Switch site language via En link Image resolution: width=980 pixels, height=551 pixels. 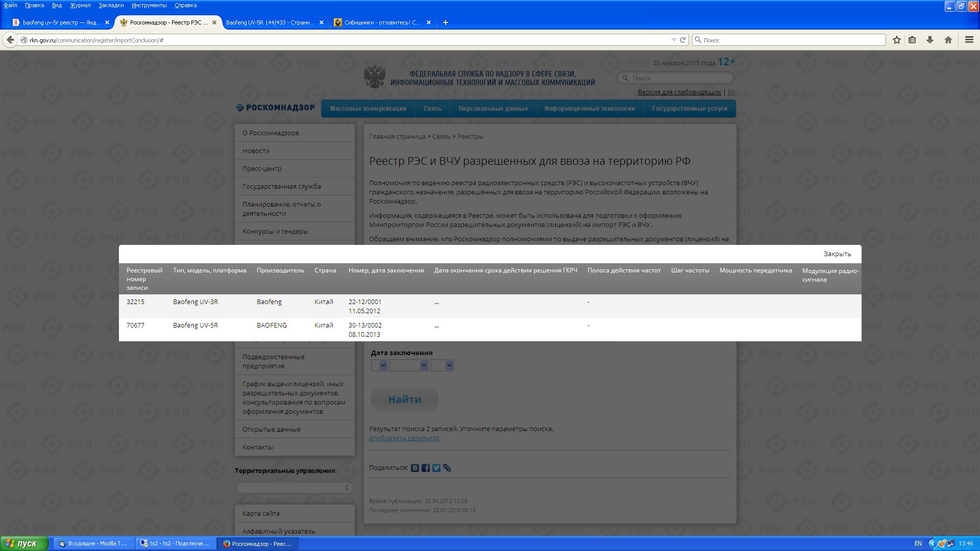tap(731, 92)
